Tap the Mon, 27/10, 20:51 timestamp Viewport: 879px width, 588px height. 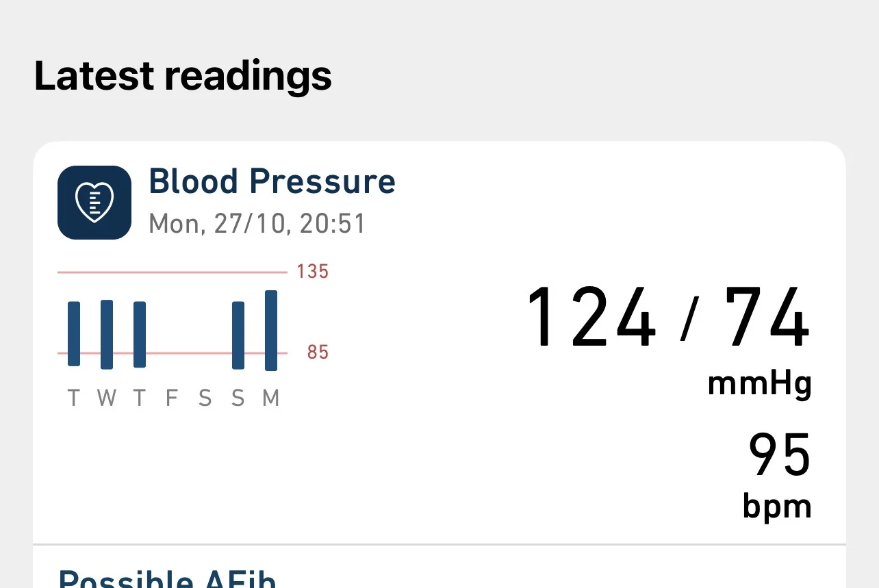257,224
